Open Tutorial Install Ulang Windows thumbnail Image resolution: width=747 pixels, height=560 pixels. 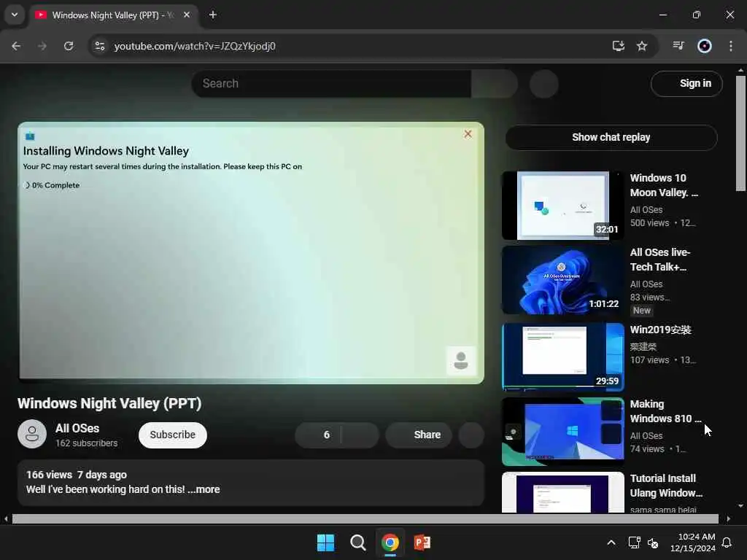pos(562,492)
